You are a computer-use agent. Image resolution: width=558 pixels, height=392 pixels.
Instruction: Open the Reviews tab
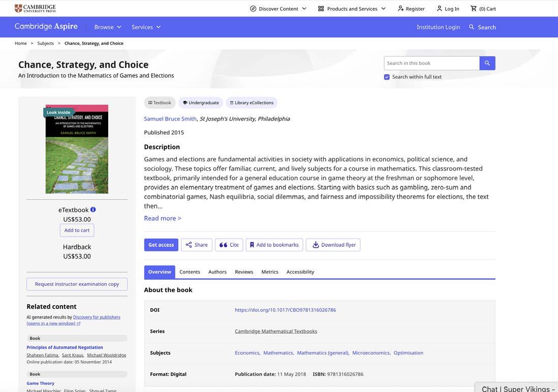point(244,272)
